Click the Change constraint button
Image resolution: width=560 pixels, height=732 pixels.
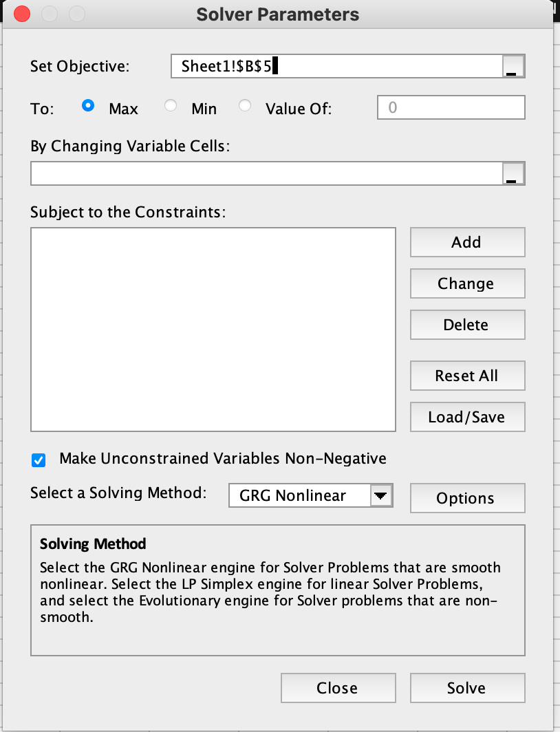pos(467,283)
